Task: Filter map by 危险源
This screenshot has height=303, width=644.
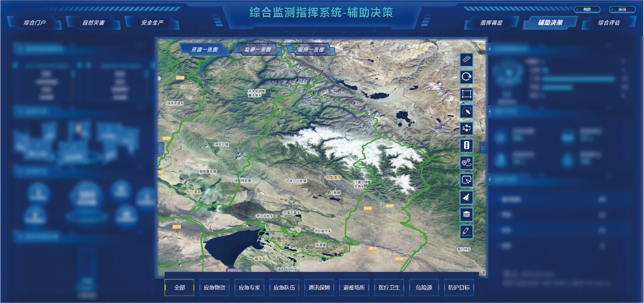Action: (424, 287)
